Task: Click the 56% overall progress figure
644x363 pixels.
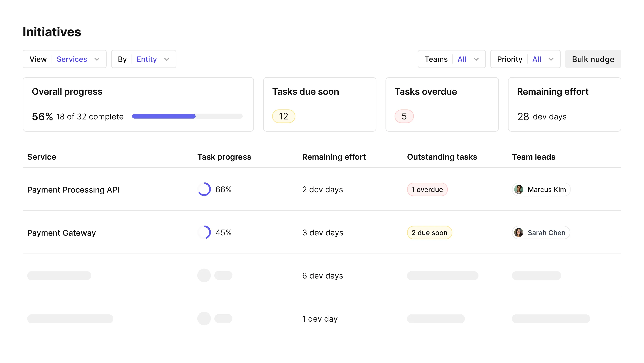Action: (x=42, y=117)
